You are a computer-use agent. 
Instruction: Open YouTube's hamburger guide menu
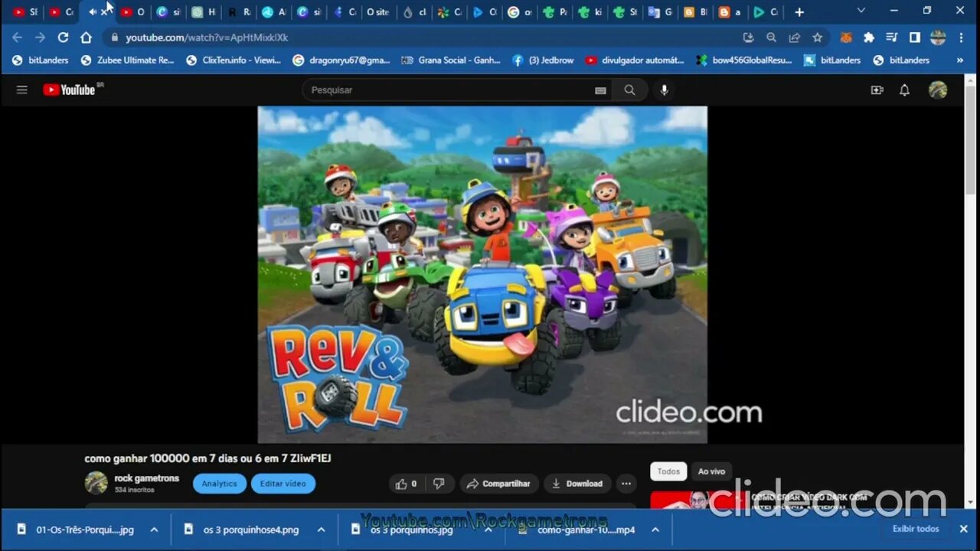point(22,90)
